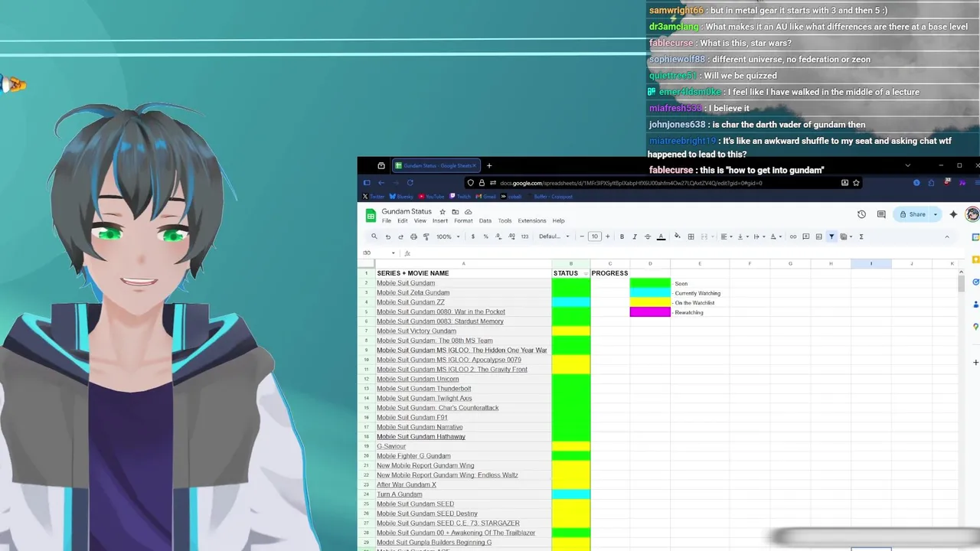Move the document to a folder

coord(455,211)
